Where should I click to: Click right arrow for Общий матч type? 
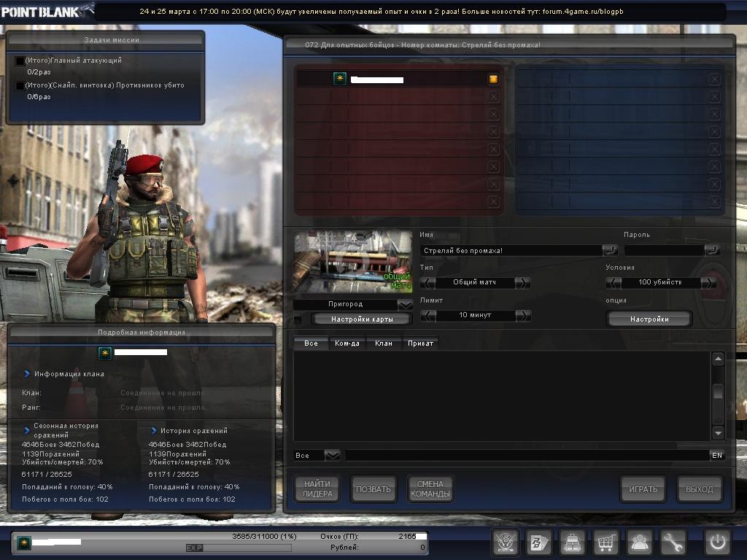523,282
